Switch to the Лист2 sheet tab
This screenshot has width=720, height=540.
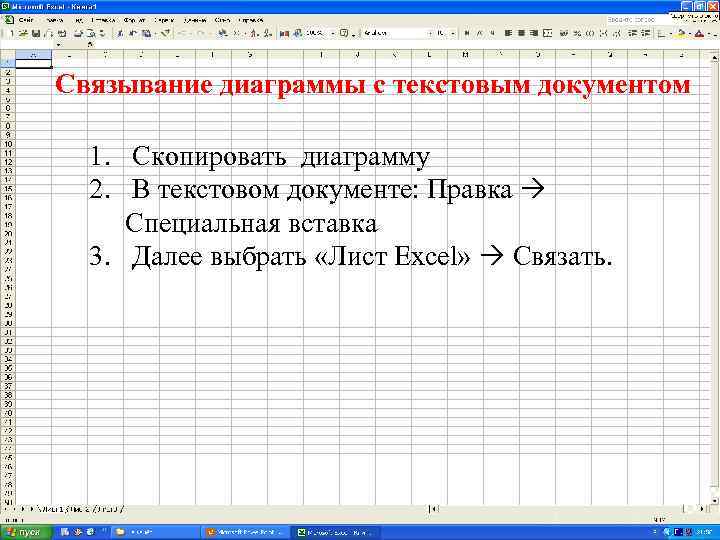point(81,509)
